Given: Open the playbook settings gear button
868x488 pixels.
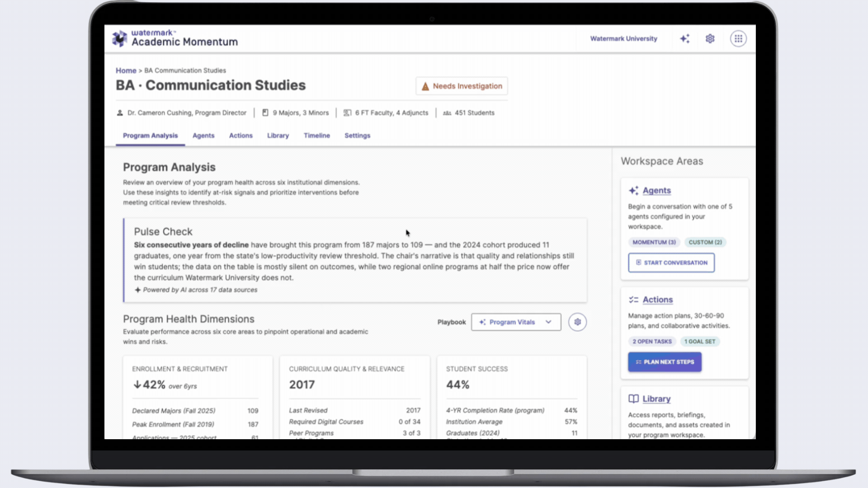Looking at the screenshot, I should [577, 322].
